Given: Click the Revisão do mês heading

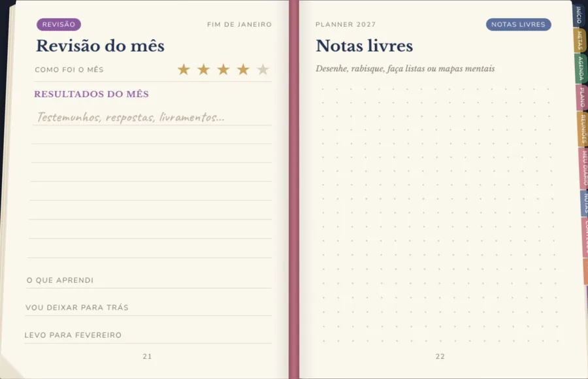Looking at the screenshot, I should (x=100, y=46).
